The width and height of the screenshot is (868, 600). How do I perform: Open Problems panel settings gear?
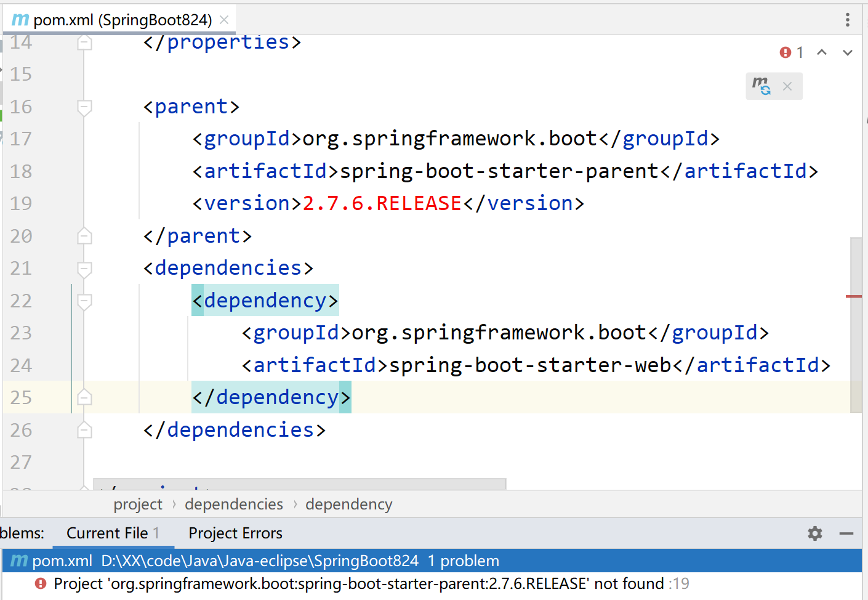pos(815,533)
